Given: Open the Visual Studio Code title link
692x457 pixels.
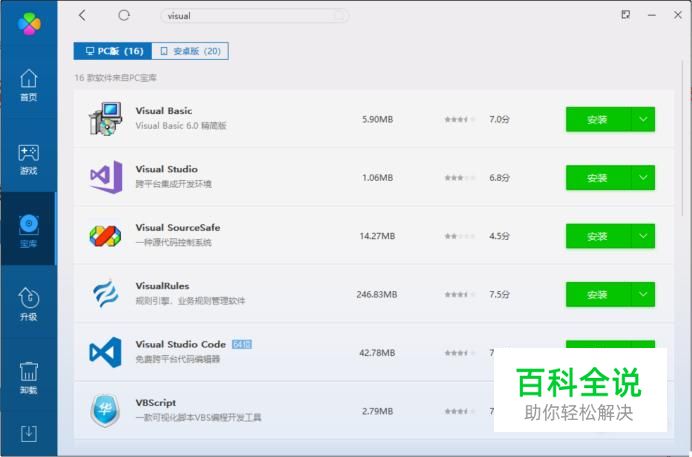Looking at the screenshot, I should [x=181, y=344].
